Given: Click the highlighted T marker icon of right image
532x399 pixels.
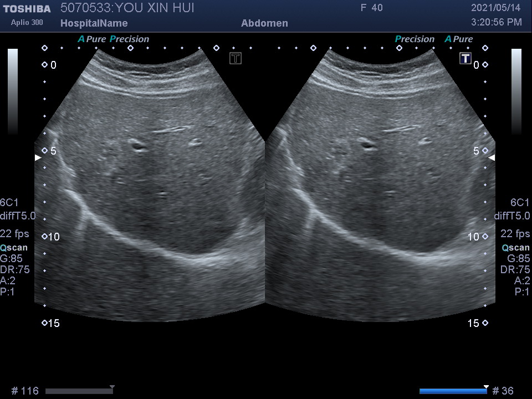Looking at the screenshot, I should [x=465, y=58].
